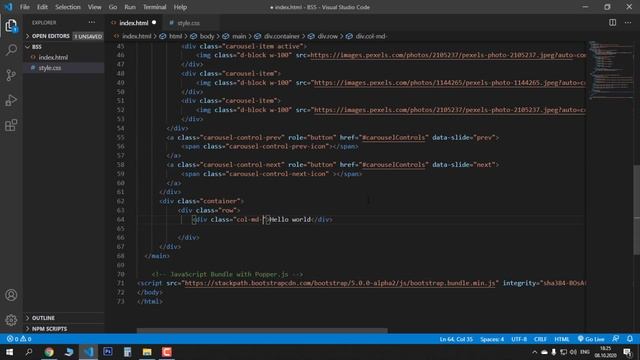Show hidden system tray icons
The width and height of the screenshot is (640, 360).
click(x=534, y=352)
